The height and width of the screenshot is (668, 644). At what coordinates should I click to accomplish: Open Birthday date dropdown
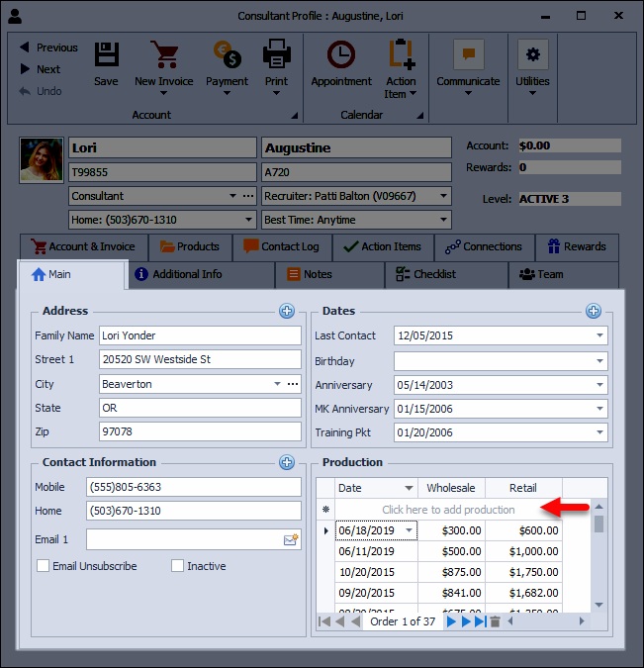pos(599,361)
